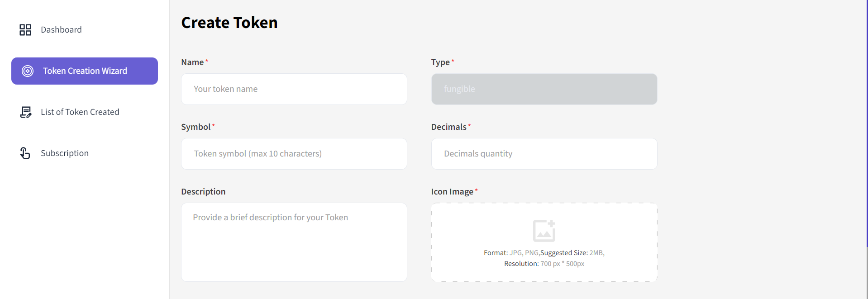Click the Format and Resolution upload hint text

click(x=544, y=258)
